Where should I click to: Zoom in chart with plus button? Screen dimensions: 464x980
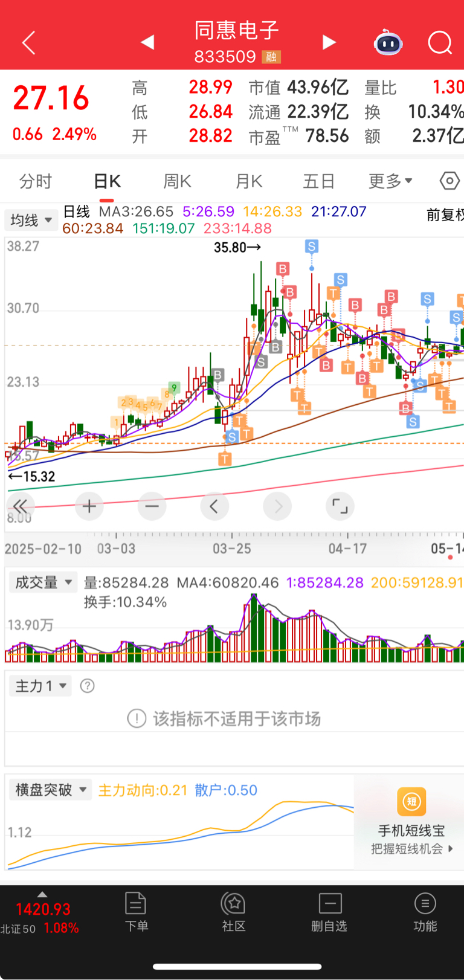click(89, 506)
